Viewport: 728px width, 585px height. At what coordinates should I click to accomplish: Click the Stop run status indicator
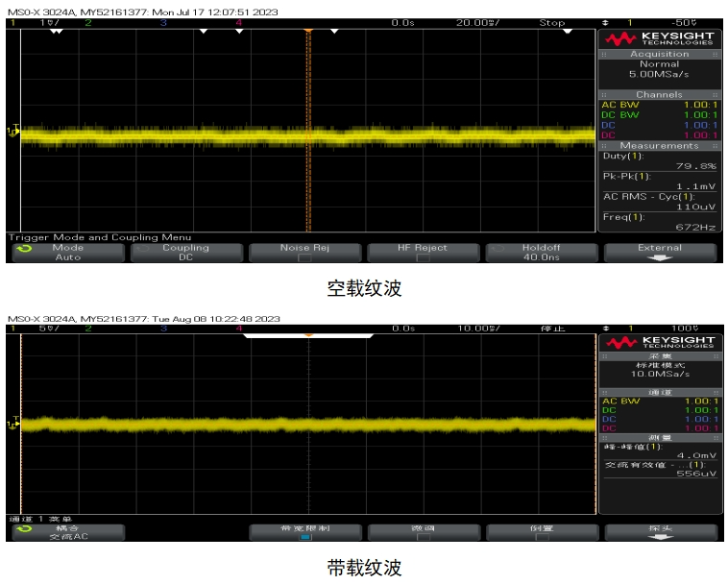click(552, 21)
